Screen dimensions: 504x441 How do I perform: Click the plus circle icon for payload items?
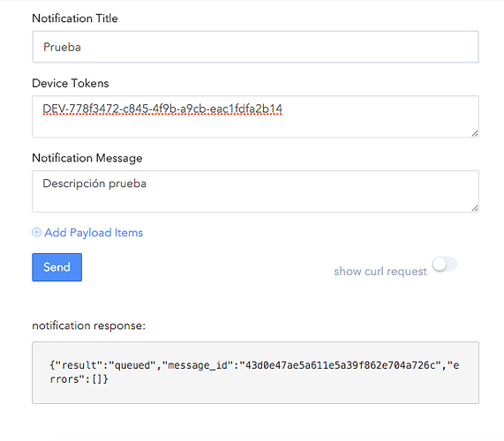pyautogui.click(x=36, y=232)
